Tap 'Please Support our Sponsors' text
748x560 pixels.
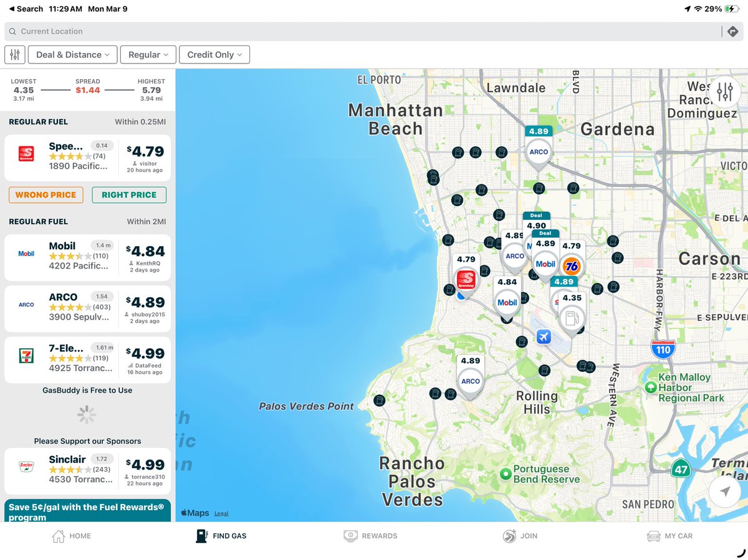click(87, 441)
